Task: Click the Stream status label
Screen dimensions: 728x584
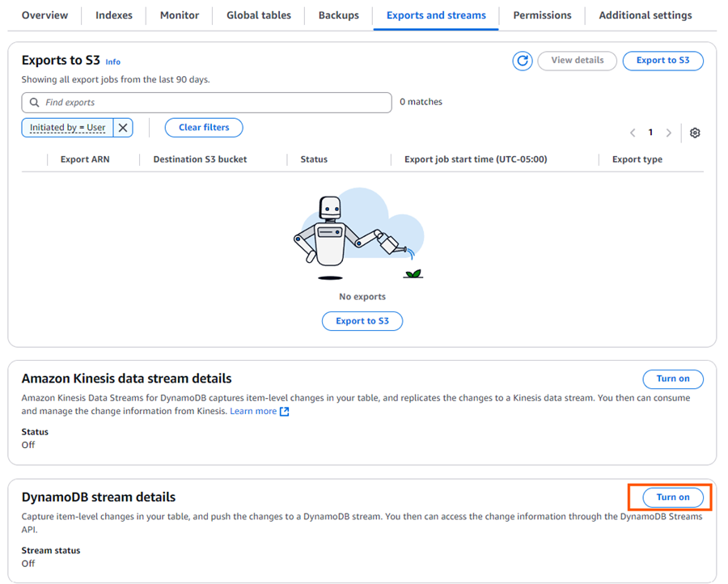Action: [51, 551]
